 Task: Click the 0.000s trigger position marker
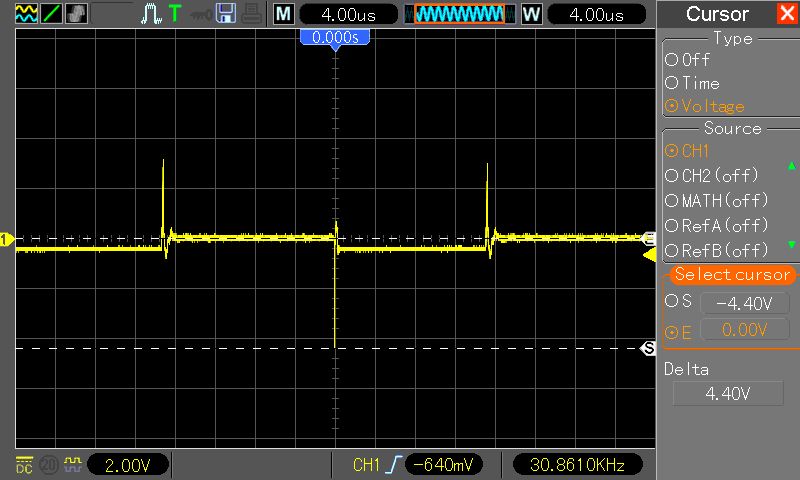335,38
